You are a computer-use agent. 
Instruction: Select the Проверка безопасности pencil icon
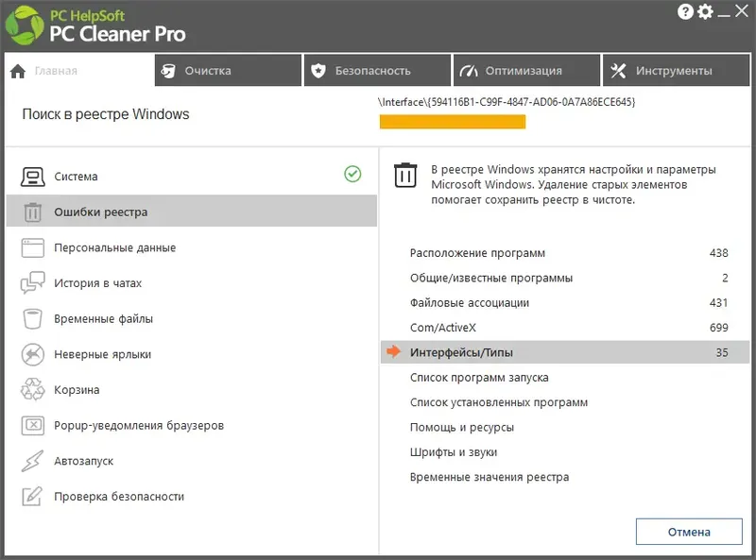click(x=30, y=497)
